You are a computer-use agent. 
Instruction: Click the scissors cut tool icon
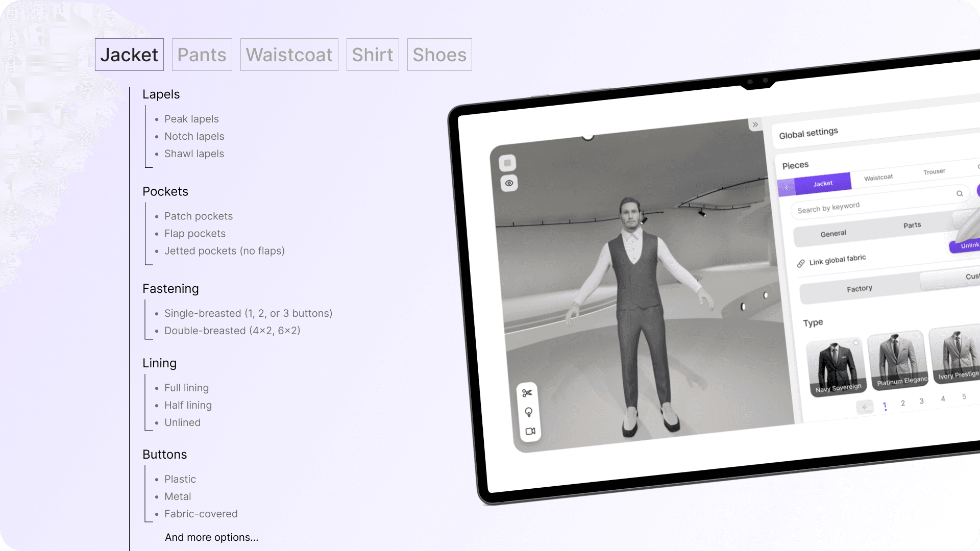click(x=527, y=393)
